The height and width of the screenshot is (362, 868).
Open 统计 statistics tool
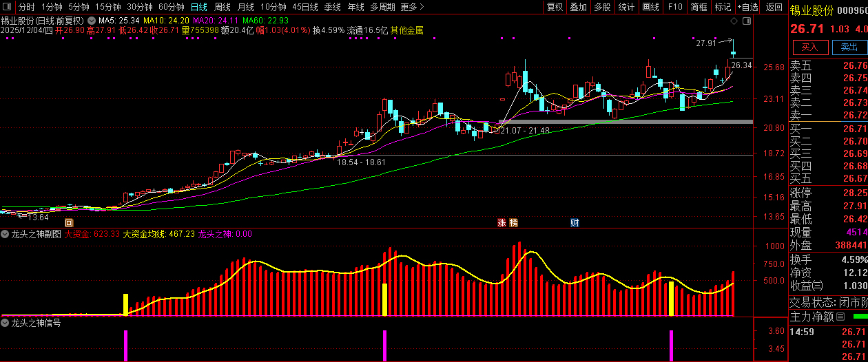tap(626, 7)
